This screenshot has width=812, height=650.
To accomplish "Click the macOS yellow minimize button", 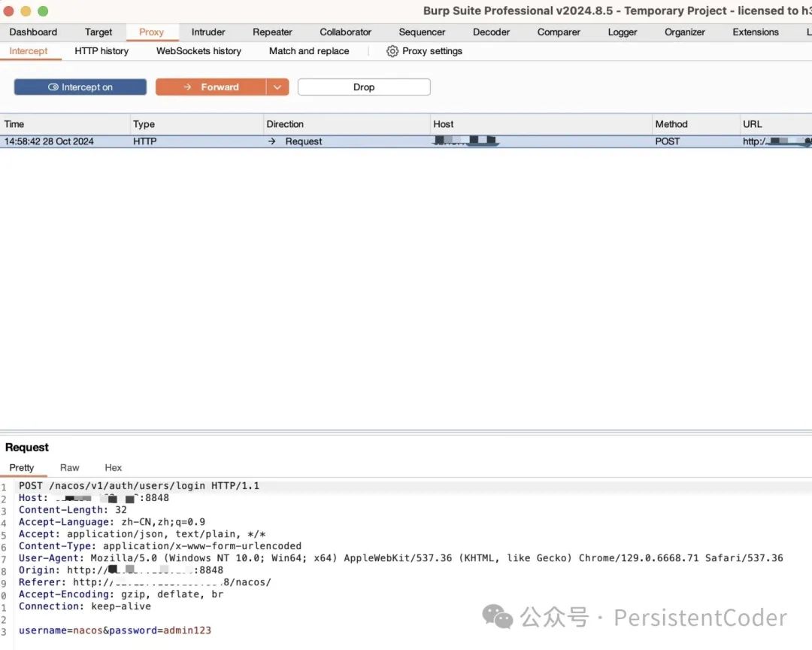I will point(26,11).
